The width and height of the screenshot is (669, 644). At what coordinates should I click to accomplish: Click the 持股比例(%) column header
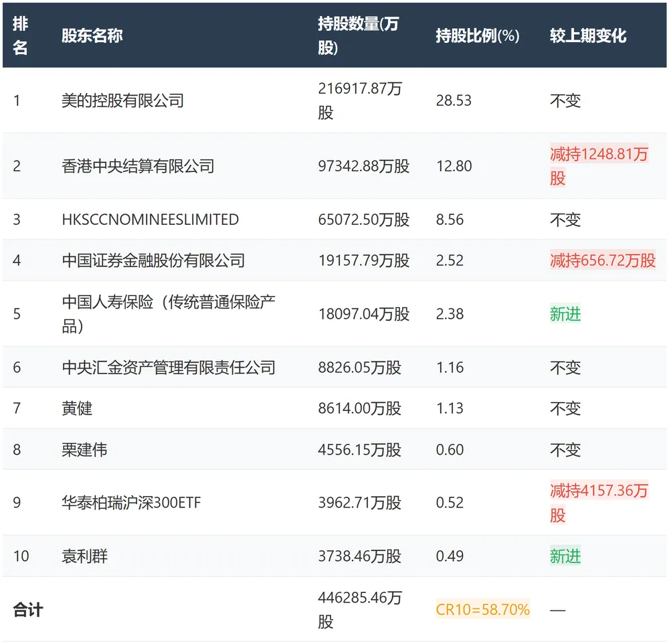(478, 35)
